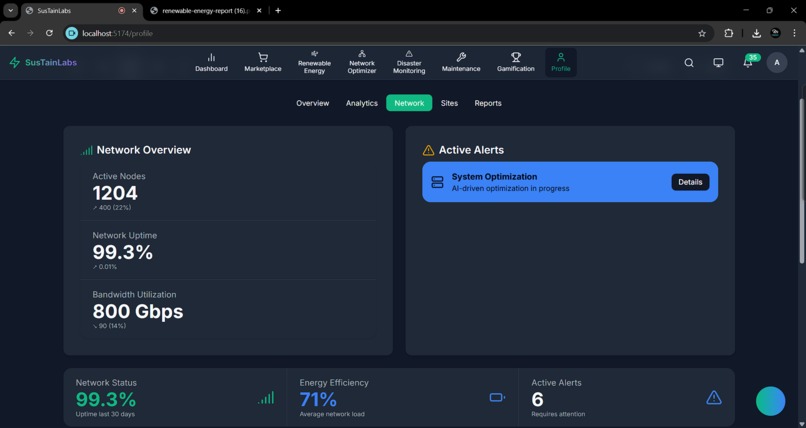Image resolution: width=806 pixels, height=428 pixels.
Task: Click the site info icon in address bar
Action: (72, 33)
